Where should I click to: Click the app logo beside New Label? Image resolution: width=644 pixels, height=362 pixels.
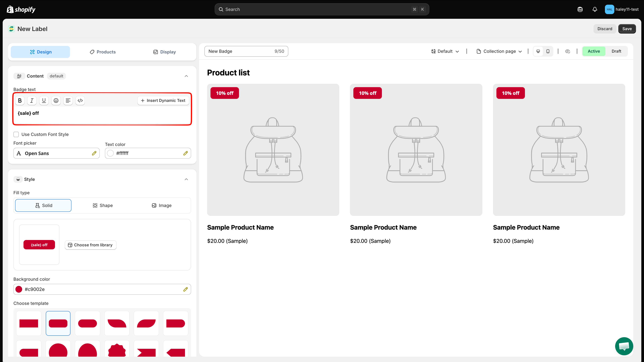tap(12, 29)
